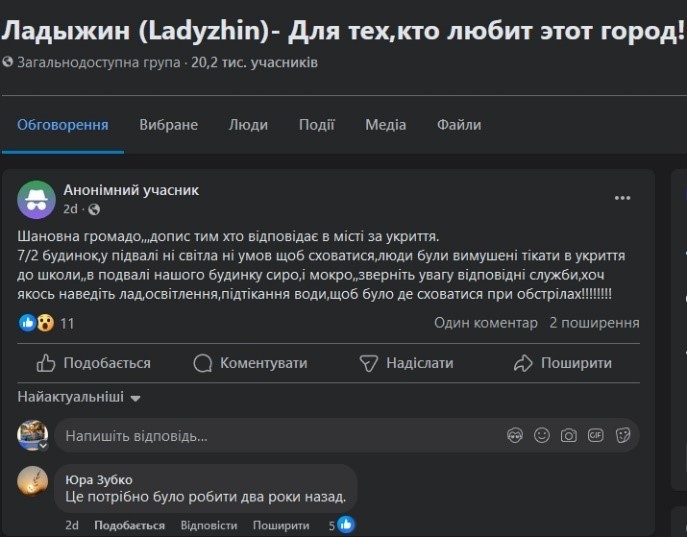The height and width of the screenshot is (537, 687).
Task: Click the arrow icon in Поширити button
Action: (523, 363)
